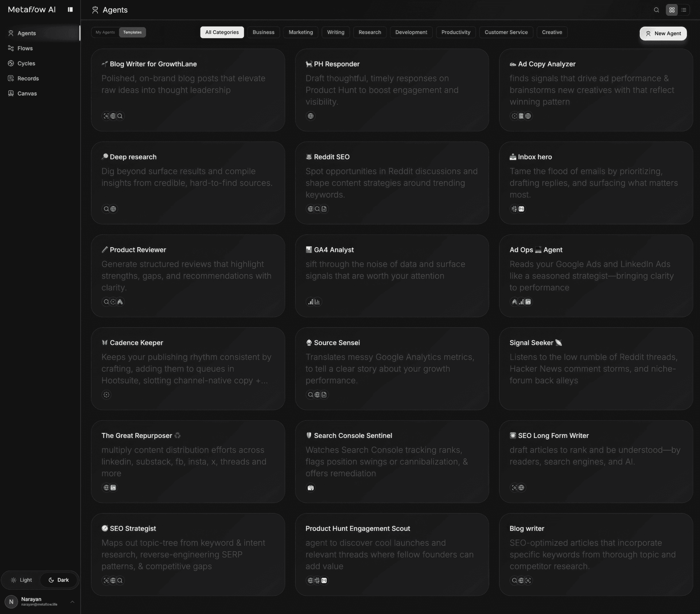
Task: Filter templates by Research
Action: click(x=370, y=32)
